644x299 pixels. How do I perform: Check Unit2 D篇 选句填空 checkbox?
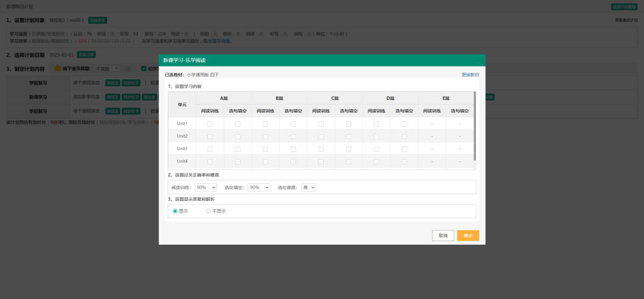click(405, 136)
